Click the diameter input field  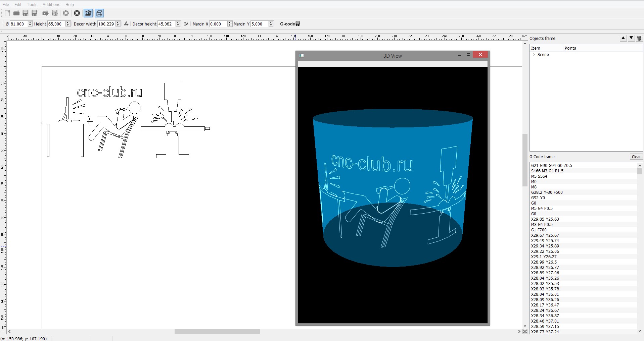18,24
